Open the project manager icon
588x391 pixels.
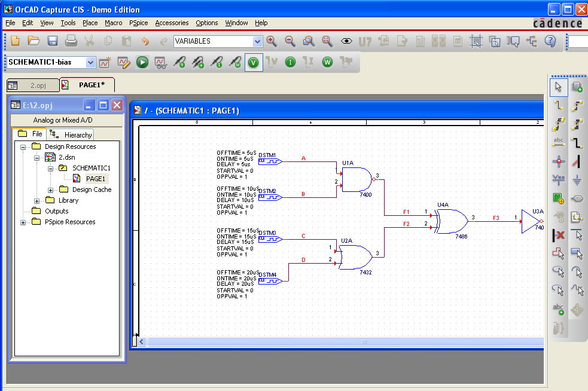pos(531,41)
